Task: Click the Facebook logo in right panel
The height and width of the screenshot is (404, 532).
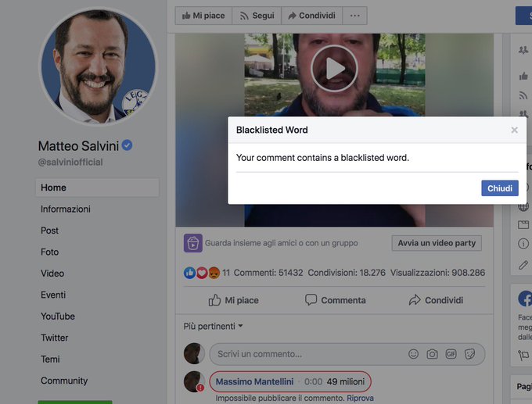Action: 525,299
